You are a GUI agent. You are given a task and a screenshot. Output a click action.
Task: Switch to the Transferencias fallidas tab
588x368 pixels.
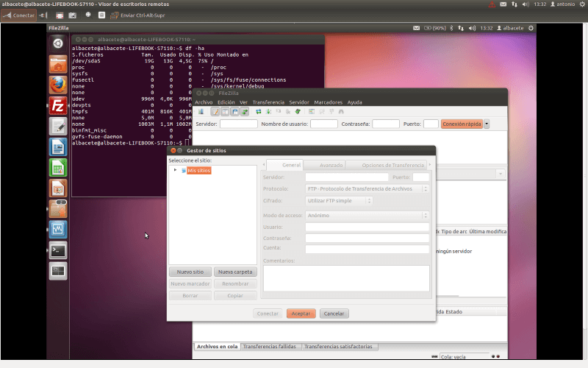click(270, 347)
